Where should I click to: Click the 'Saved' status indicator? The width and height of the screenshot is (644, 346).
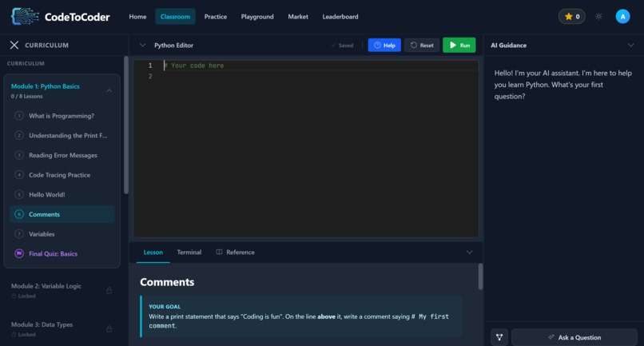tap(342, 46)
